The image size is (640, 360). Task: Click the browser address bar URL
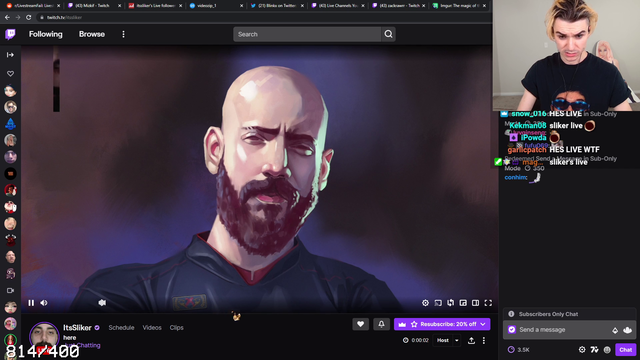pyautogui.click(x=64, y=18)
